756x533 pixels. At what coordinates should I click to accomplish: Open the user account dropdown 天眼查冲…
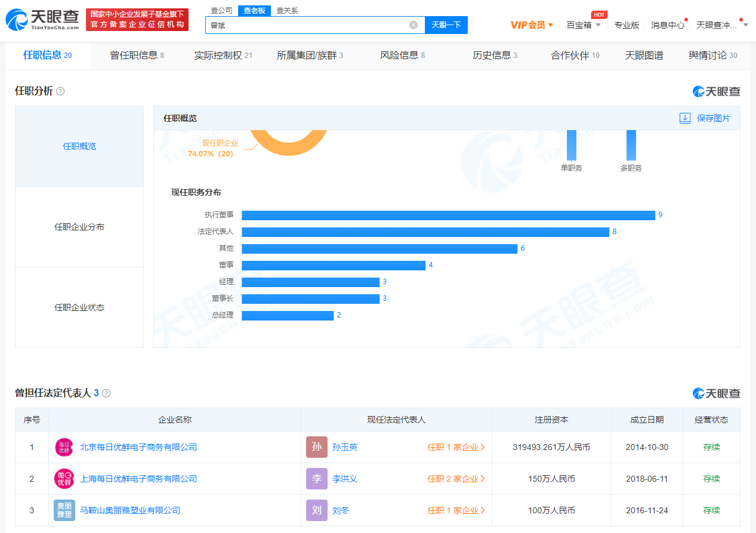[723, 25]
